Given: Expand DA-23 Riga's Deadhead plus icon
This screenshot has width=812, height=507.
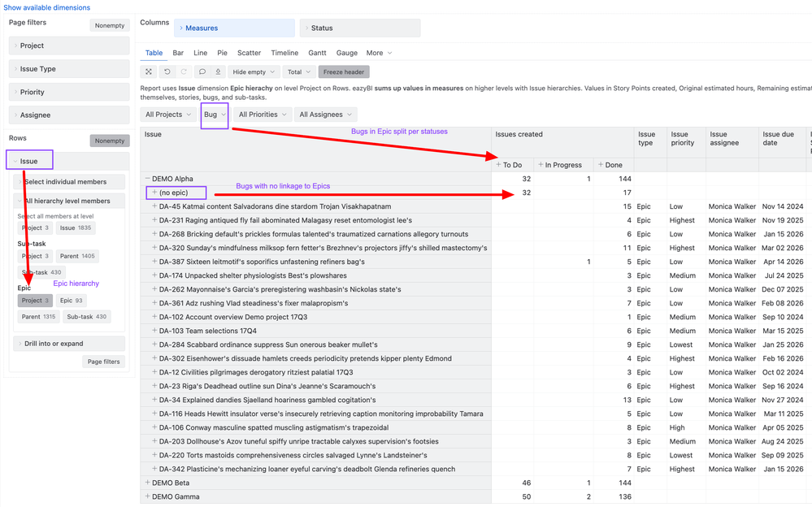Looking at the screenshot, I should 154,386.
